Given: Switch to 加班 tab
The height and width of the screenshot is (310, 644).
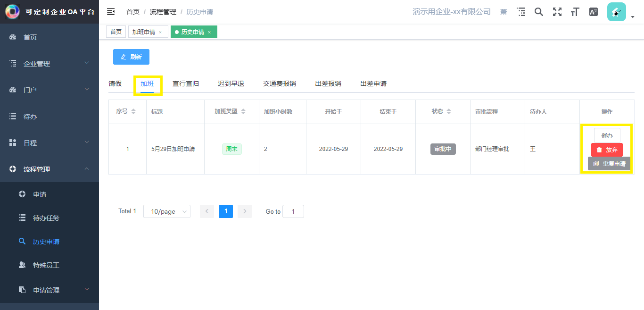Looking at the screenshot, I should tap(147, 84).
